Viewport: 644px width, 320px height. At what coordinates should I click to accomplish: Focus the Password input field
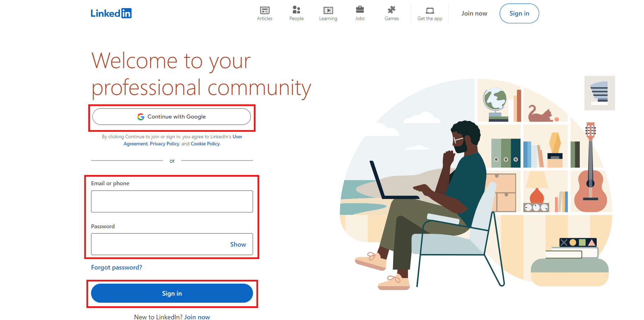[159, 244]
